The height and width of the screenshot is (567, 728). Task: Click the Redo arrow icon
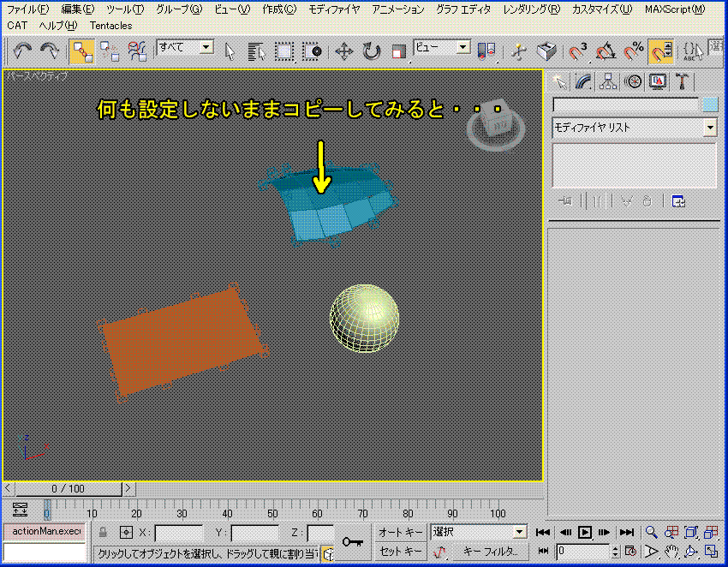click(x=50, y=51)
